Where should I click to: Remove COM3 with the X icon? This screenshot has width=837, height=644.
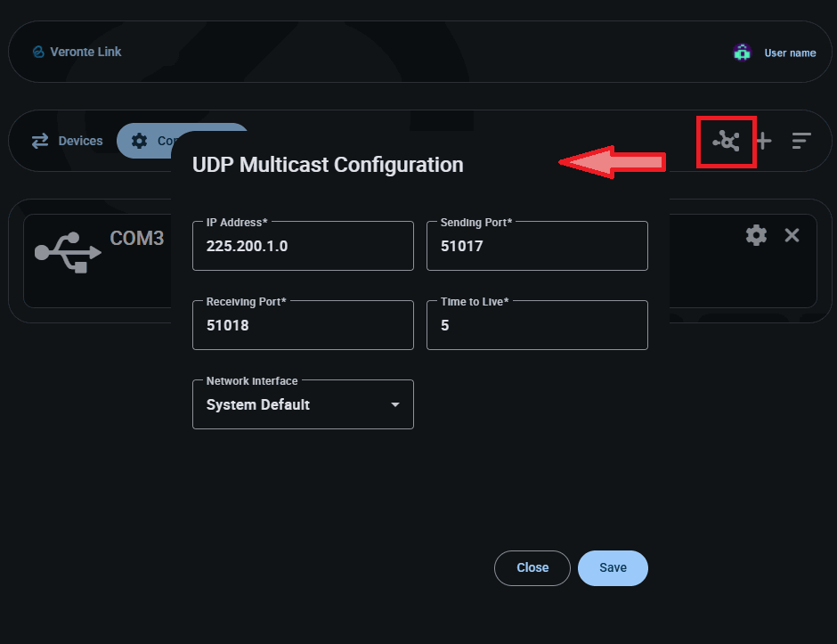tap(792, 235)
